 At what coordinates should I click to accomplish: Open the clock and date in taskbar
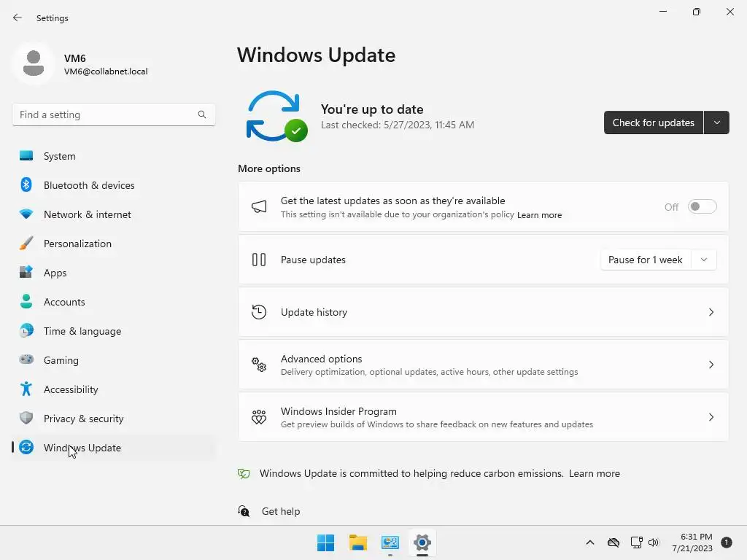pos(692,542)
